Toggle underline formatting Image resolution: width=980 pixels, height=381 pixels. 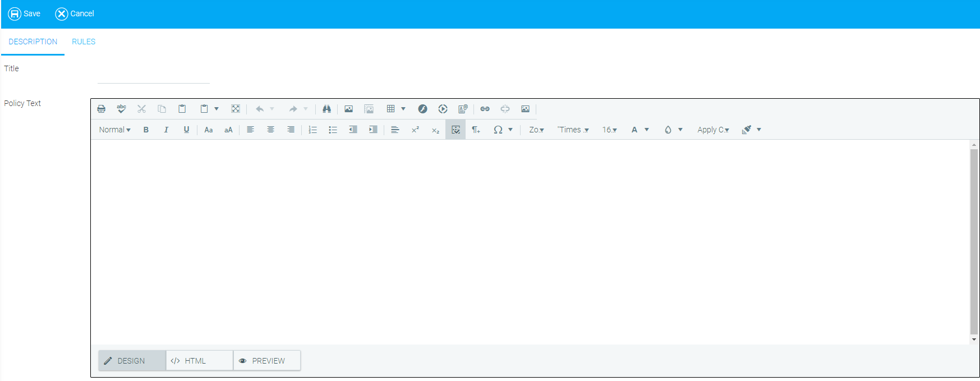186,130
